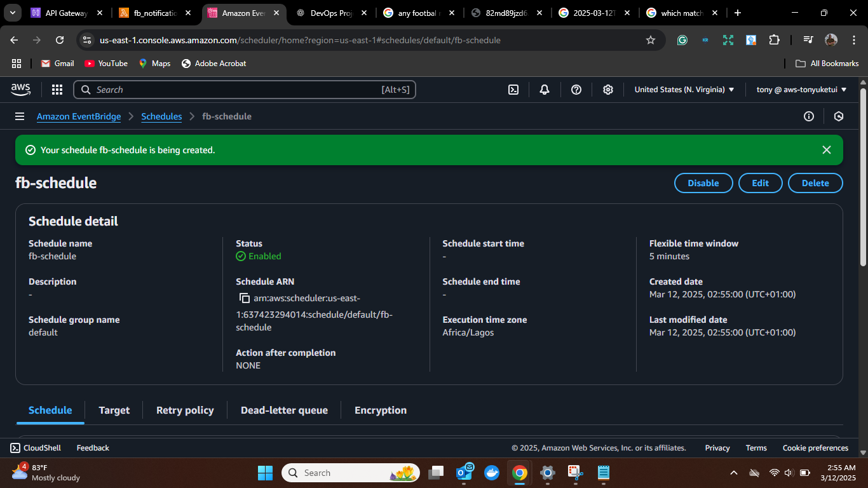The width and height of the screenshot is (868, 488).
Task: Open the AWS services grid menu
Action: [x=57, y=90]
